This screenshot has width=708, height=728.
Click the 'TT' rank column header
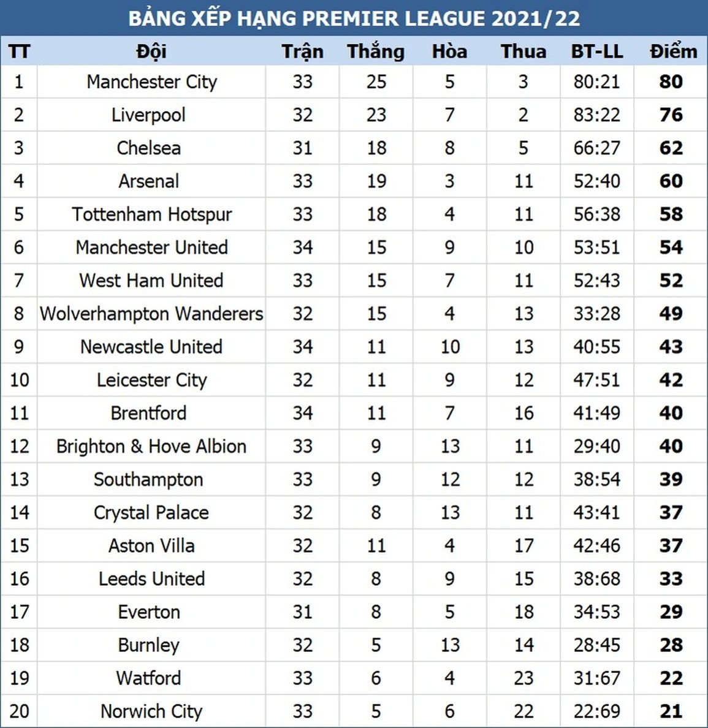coord(19,51)
